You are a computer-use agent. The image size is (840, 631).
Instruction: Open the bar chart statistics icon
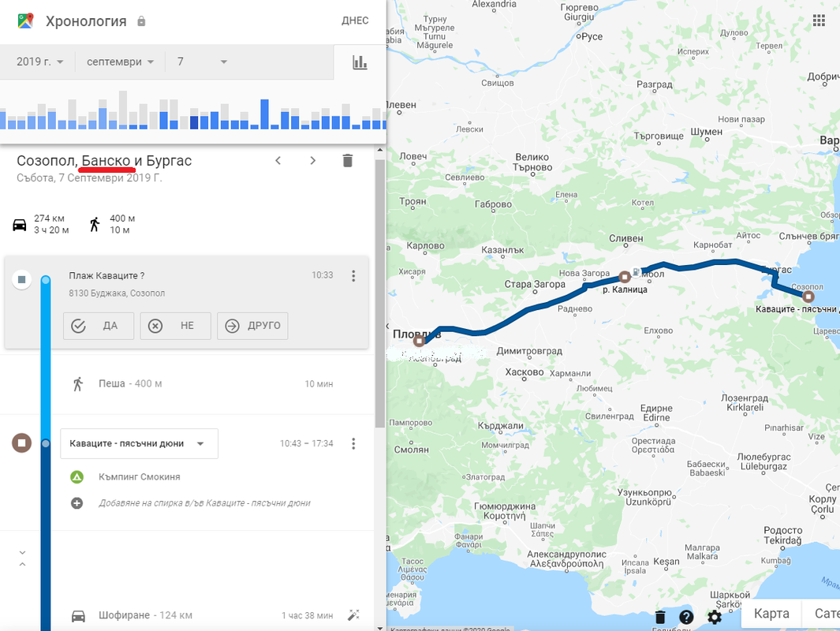360,62
